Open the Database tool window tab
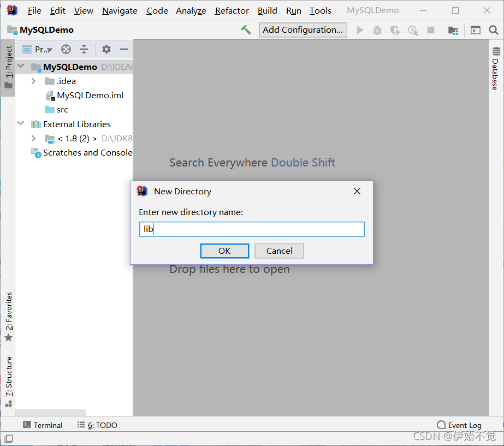The image size is (504, 446). 495,69
